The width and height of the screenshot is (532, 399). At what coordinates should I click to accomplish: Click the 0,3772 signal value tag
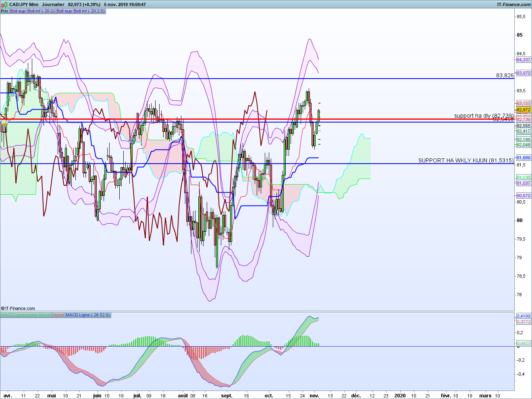pos(524,322)
